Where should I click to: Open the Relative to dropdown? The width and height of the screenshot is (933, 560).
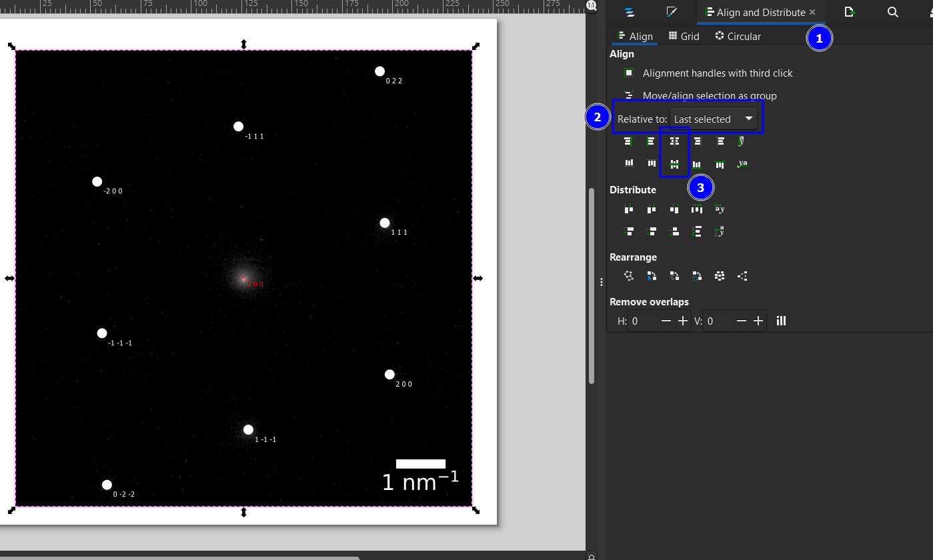tap(714, 119)
